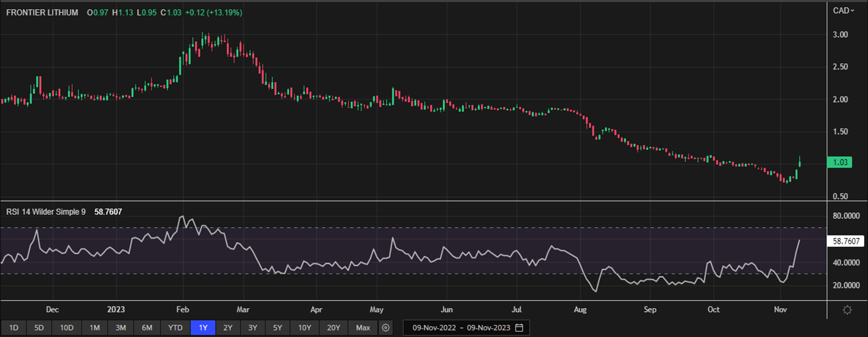Expand the CAD currency dropdown
The width and height of the screenshot is (868, 337).
point(844,10)
